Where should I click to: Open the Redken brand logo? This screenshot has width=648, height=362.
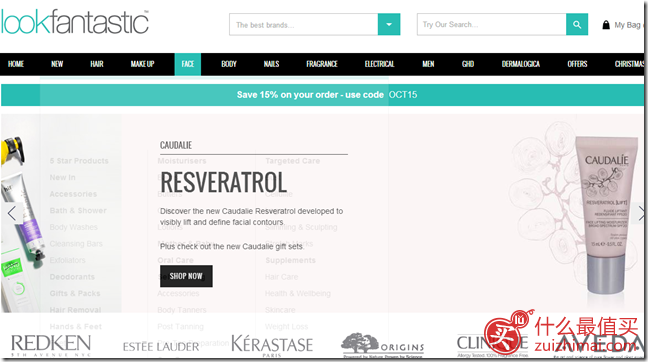(51, 344)
